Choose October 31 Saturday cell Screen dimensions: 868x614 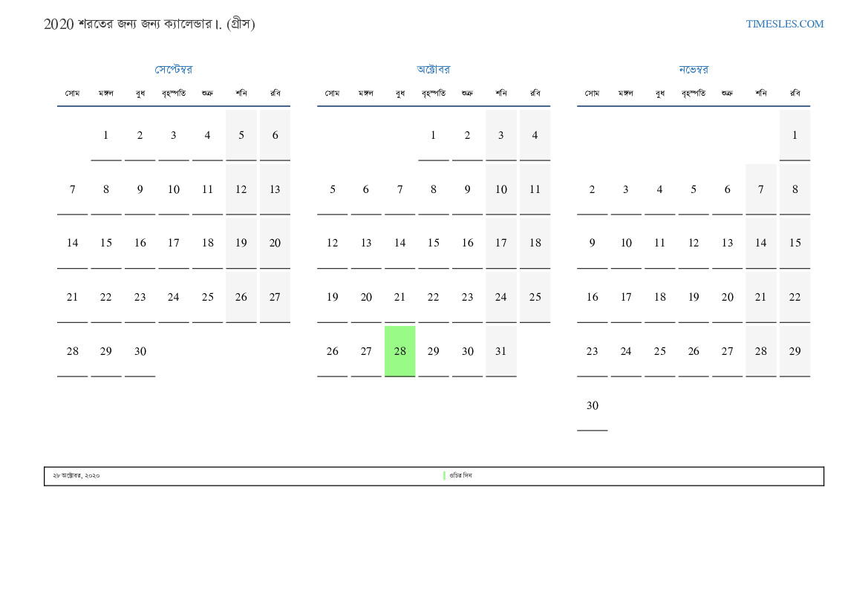[x=501, y=351]
